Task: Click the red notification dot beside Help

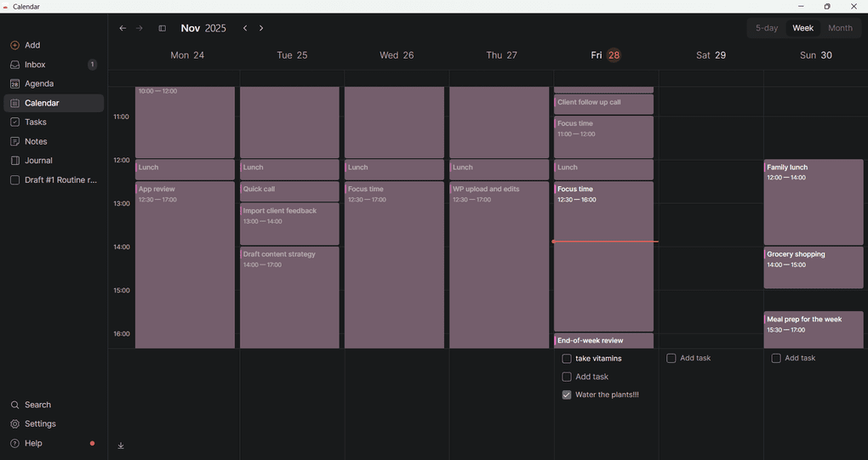Action: (93, 443)
